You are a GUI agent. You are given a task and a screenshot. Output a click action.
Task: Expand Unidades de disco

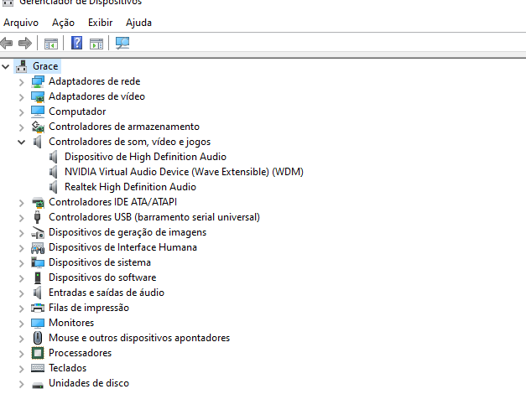point(22,384)
